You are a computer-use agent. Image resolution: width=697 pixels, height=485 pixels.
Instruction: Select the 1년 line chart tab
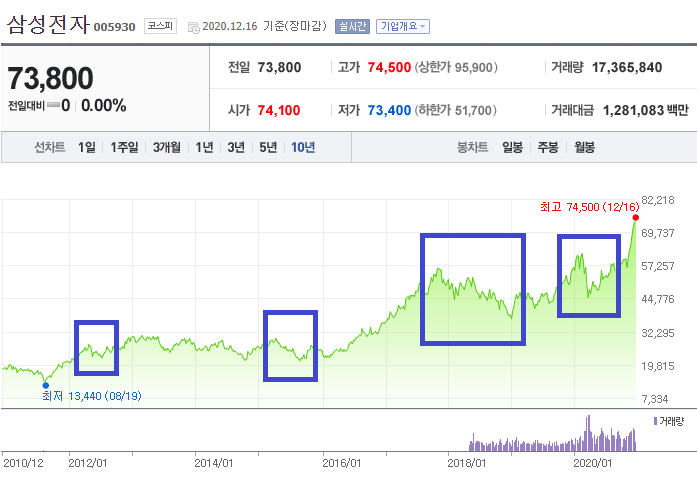pos(204,147)
